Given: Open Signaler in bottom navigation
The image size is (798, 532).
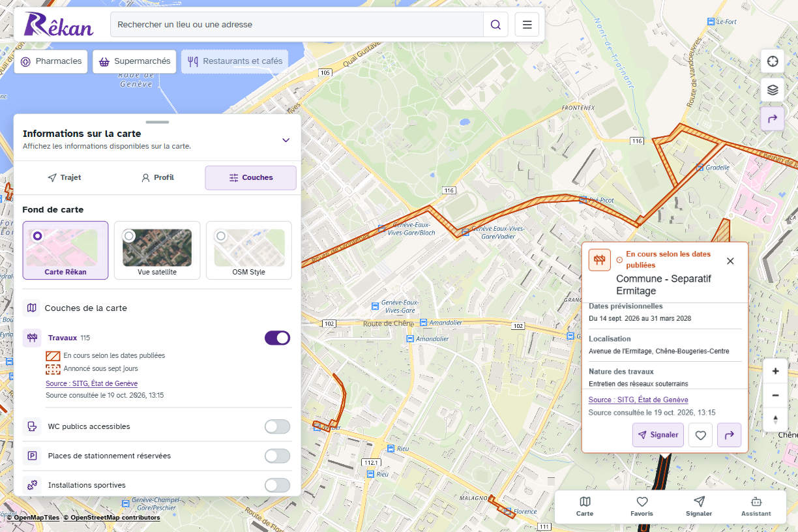Looking at the screenshot, I should click(699, 507).
